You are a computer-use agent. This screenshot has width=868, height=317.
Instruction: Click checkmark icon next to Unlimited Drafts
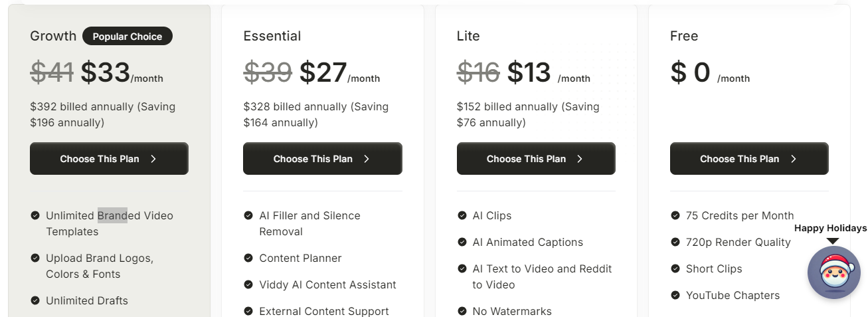[x=35, y=300]
